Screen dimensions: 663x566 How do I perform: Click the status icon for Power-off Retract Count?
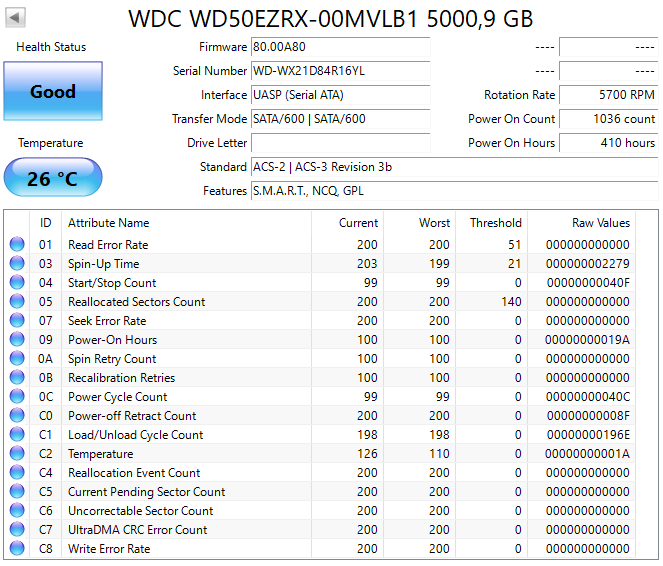point(17,416)
